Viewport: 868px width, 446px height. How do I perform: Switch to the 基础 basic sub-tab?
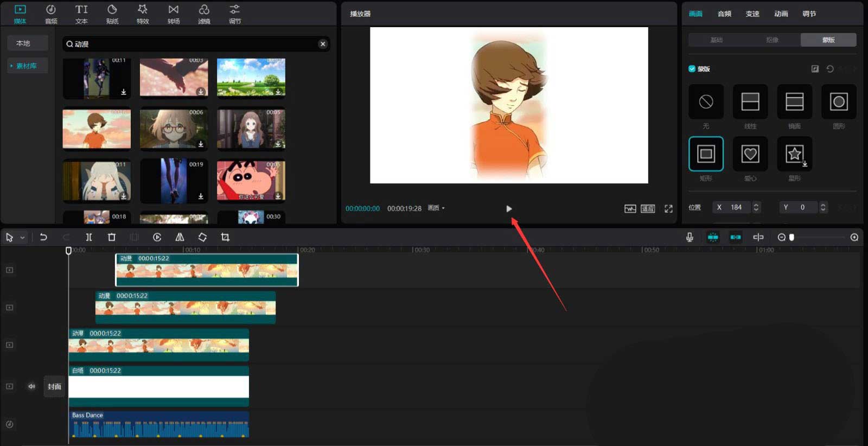pyautogui.click(x=716, y=40)
